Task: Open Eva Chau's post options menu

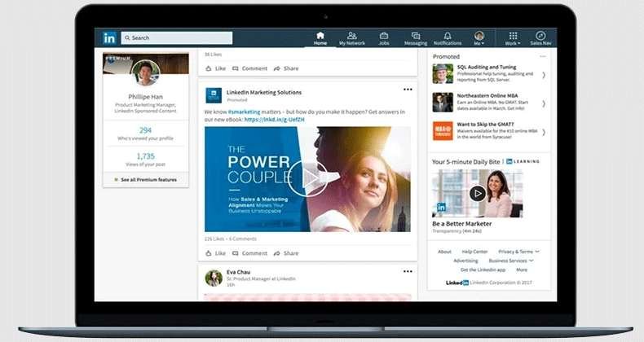Action: [408, 271]
